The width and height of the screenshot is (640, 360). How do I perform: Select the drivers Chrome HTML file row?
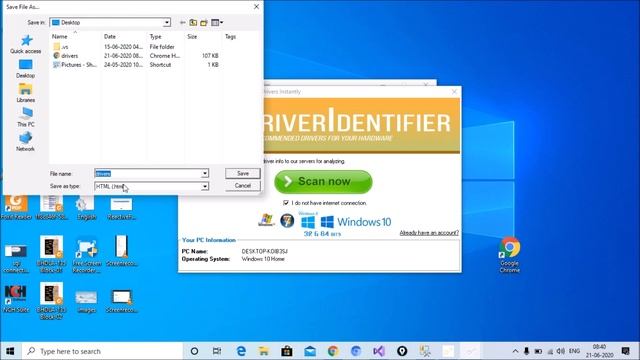click(x=136, y=56)
